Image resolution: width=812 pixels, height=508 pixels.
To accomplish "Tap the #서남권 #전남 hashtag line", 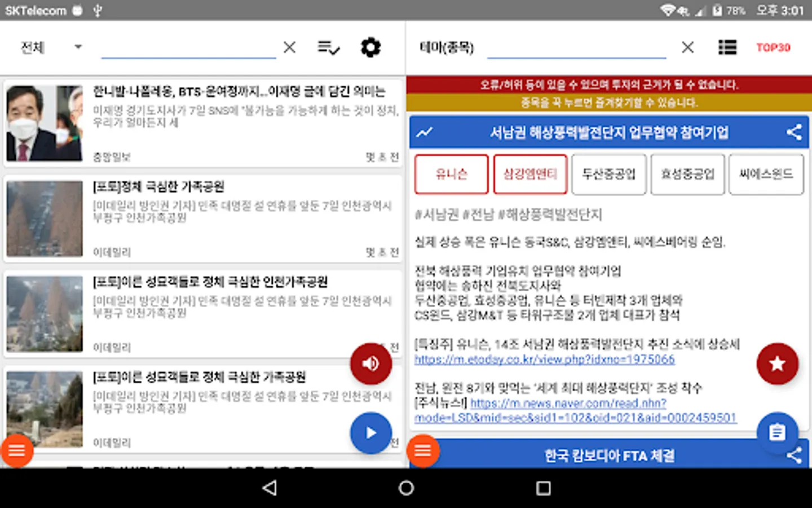I will (508, 214).
